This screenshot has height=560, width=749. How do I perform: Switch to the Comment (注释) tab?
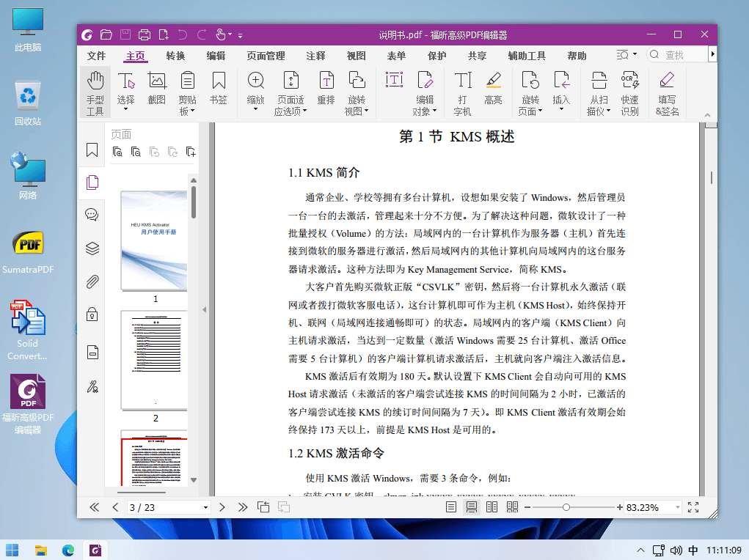(315, 56)
